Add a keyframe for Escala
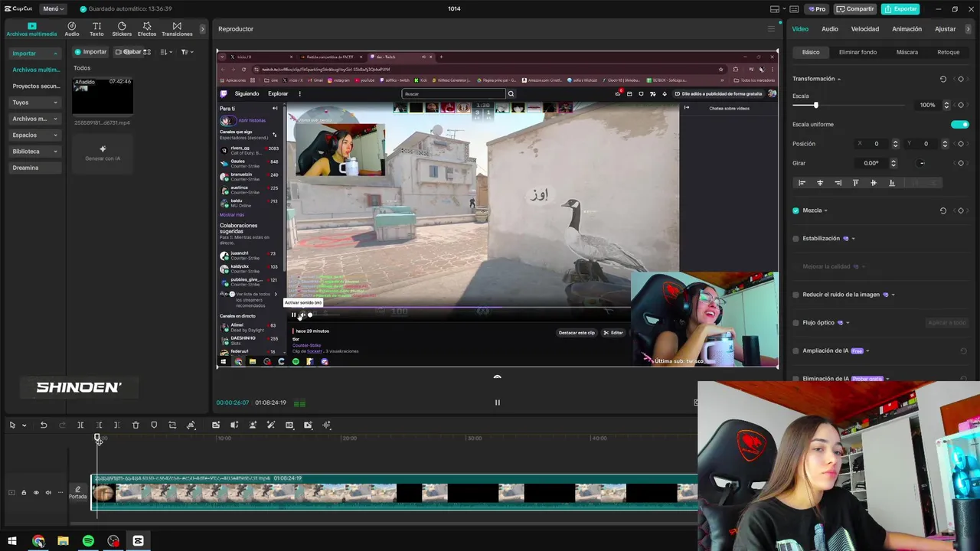This screenshot has width=980, height=551. click(961, 105)
